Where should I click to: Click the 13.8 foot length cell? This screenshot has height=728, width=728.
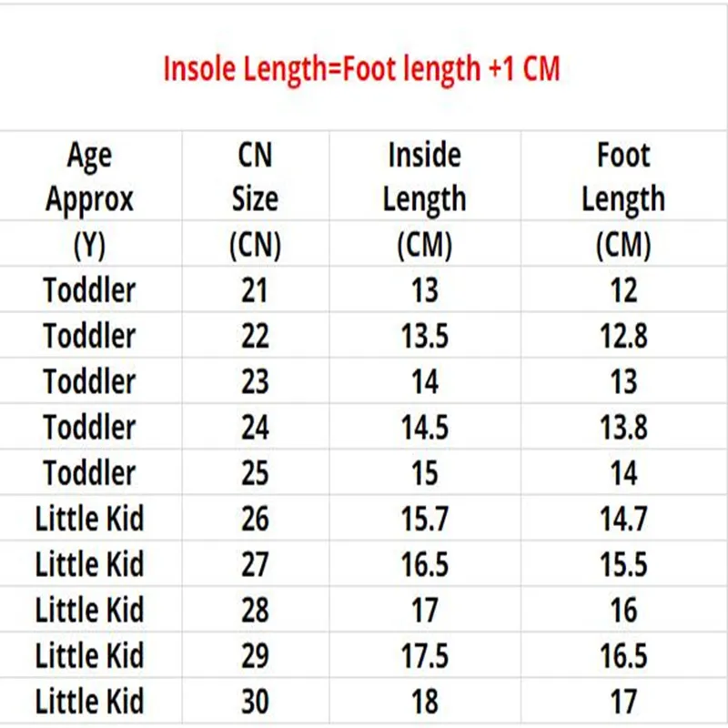(x=623, y=428)
